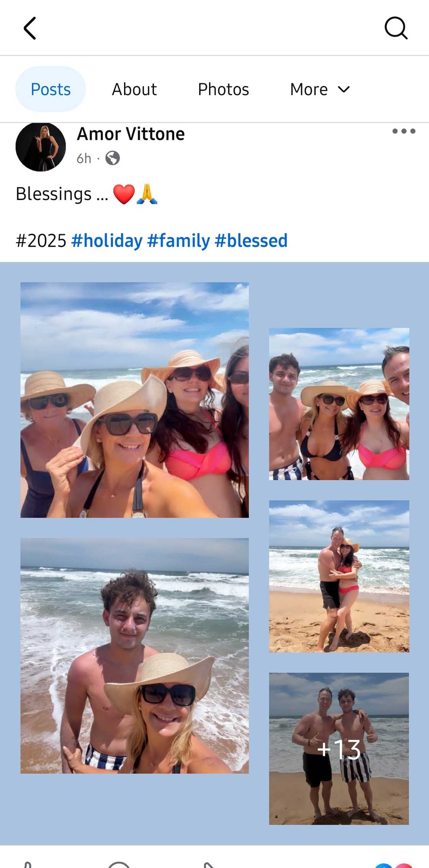Tap the back arrow icon
The width and height of the screenshot is (429, 868).
coord(30,28)
